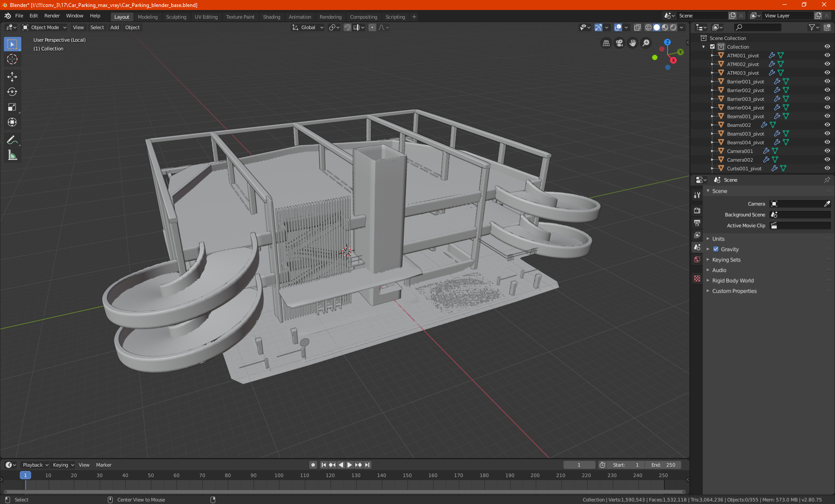Select the Select Box tool

tap(12, 44)
